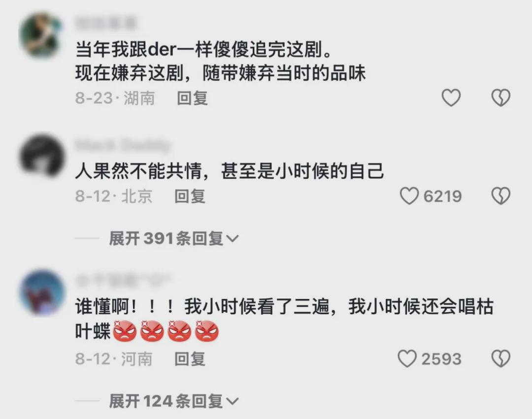Like the Hunan comment with the heart icon
This screenshot has height=419, width=532.
coord(451,97)
